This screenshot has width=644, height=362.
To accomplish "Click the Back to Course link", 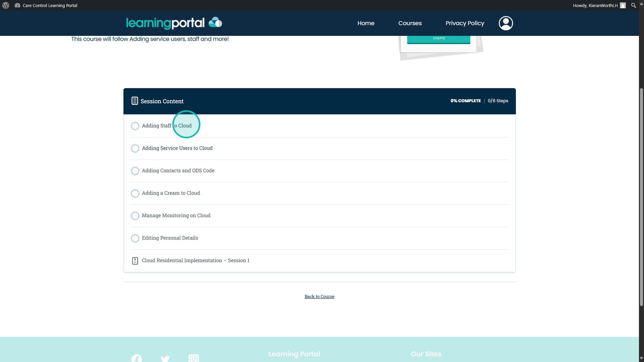I will (x=319, y=296).
